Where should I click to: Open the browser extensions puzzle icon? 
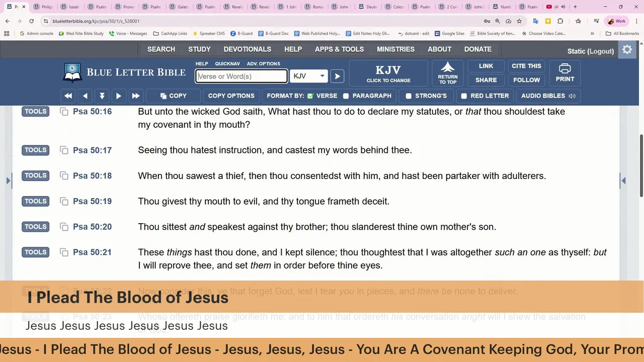[x=560, y=21]
